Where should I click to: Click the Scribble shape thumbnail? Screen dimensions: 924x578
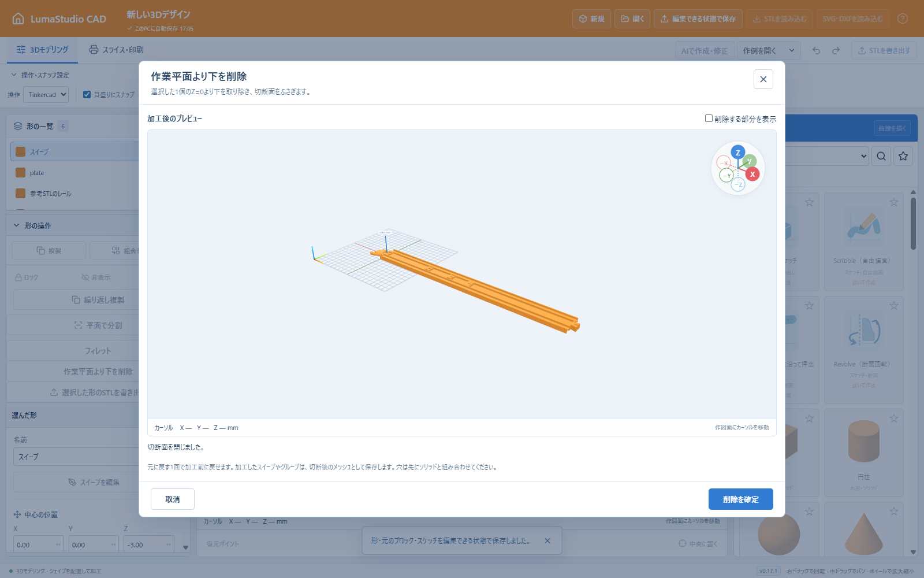[864, 226]
